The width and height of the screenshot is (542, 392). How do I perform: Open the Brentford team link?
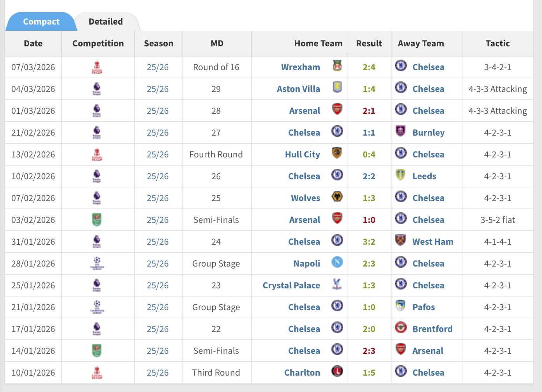pyautogui.click(x=432, y=329)
